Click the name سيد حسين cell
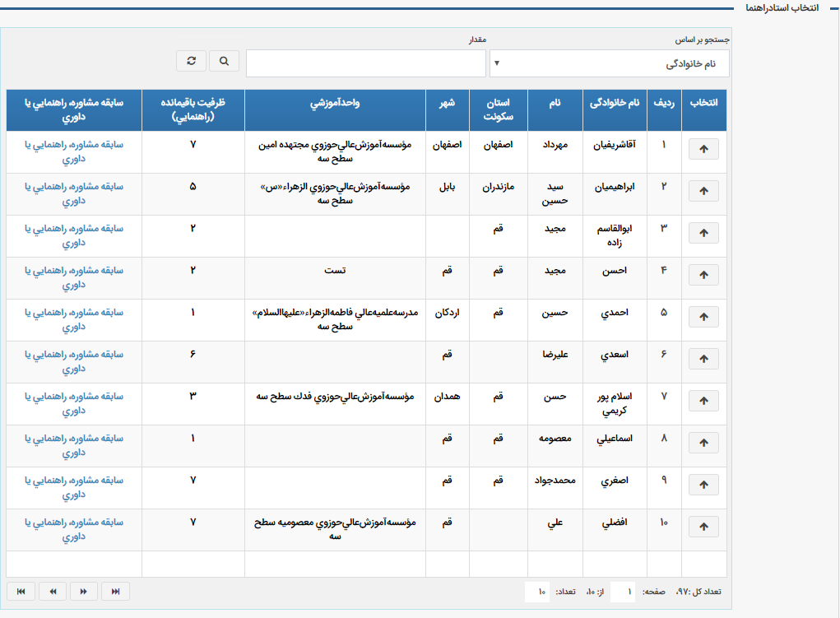 tap(555, 193)
